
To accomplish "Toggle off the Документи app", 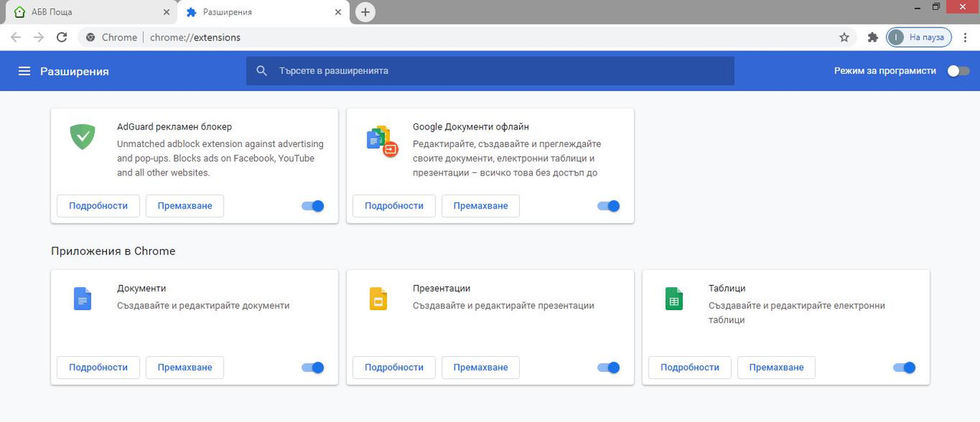I will 313,368.
